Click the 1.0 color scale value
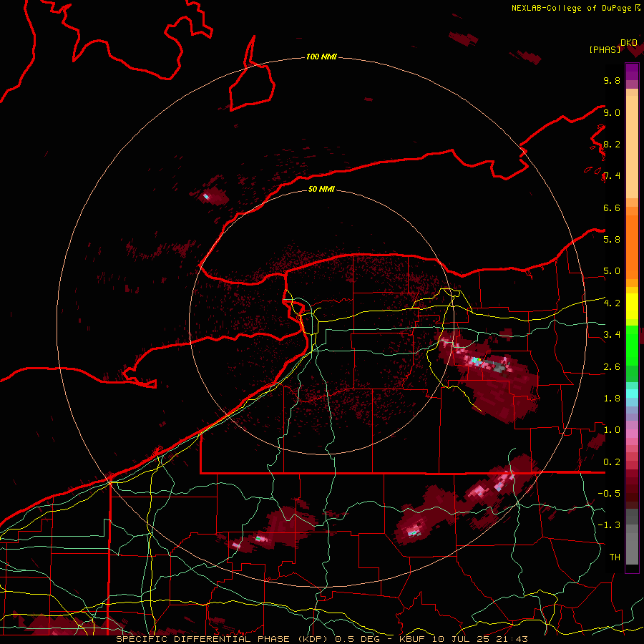 (612, 429)
